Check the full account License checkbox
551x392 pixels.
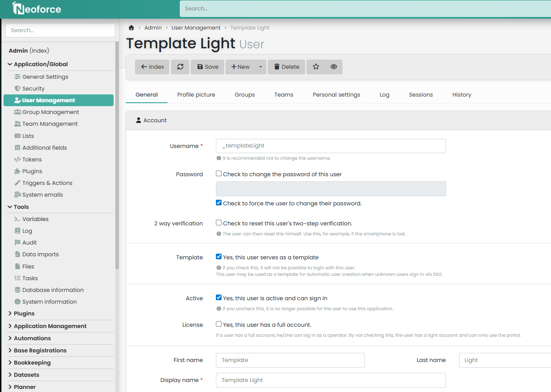[x=219, y=324]
